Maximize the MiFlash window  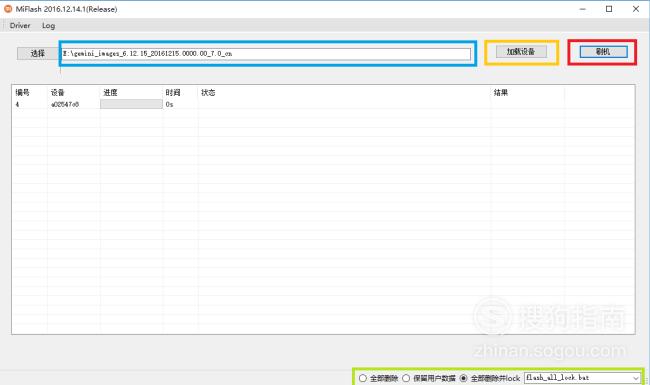pyautogui.click(x=609, y=9)
